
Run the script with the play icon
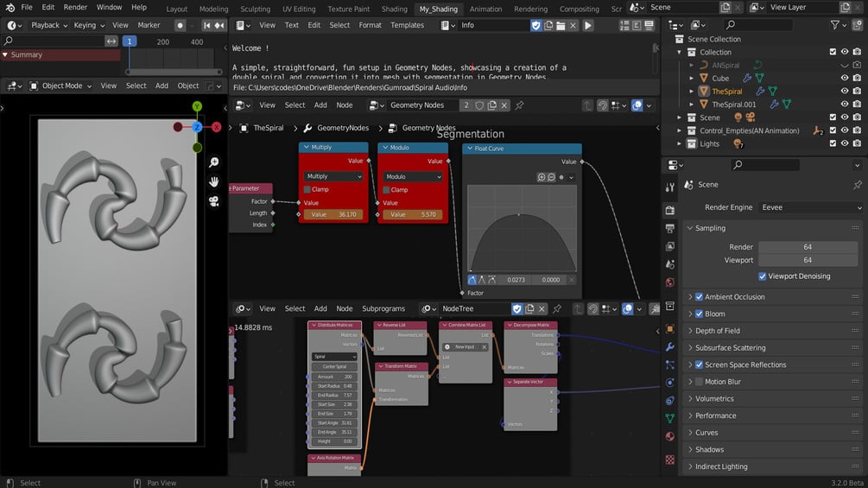point(588,25)
